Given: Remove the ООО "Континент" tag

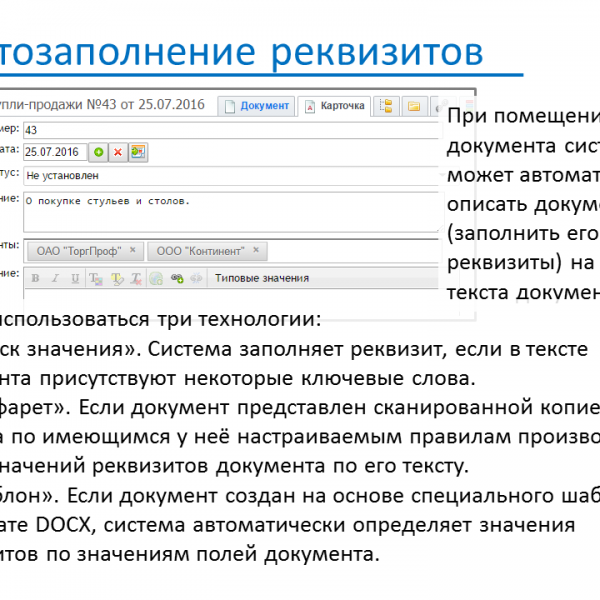Looking at the screenshot, I should click(x=257, y=250).
